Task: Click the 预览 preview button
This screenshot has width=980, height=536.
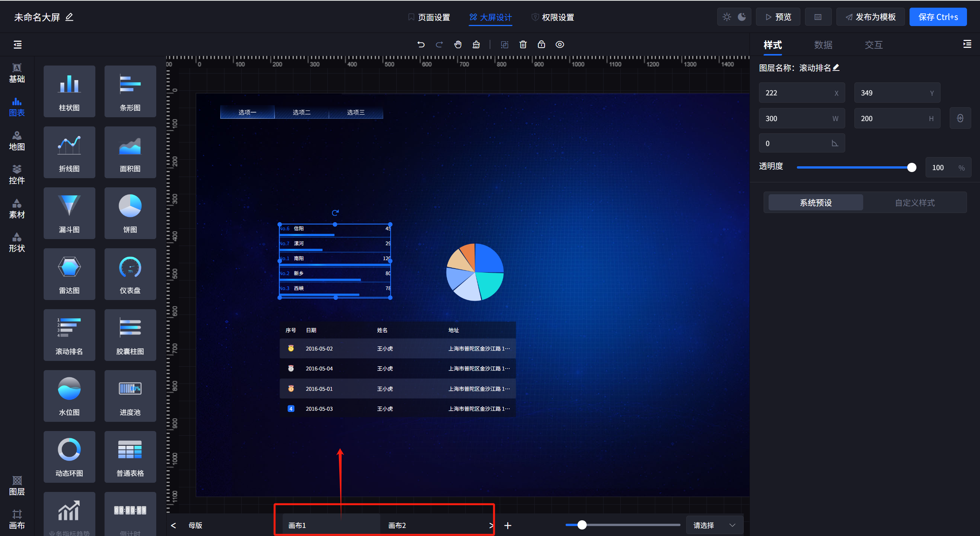Action: pos(778,17)
